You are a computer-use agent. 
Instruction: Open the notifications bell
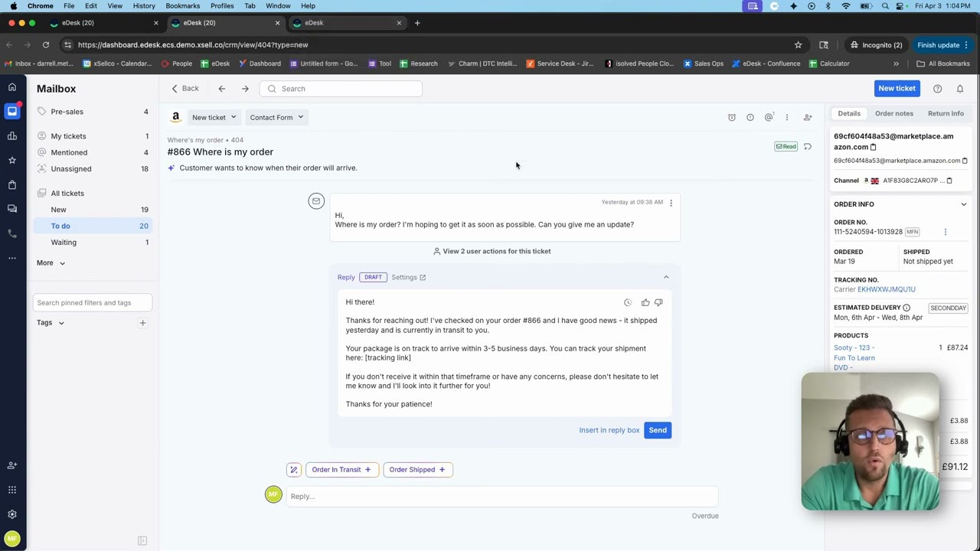click(959, 89)
